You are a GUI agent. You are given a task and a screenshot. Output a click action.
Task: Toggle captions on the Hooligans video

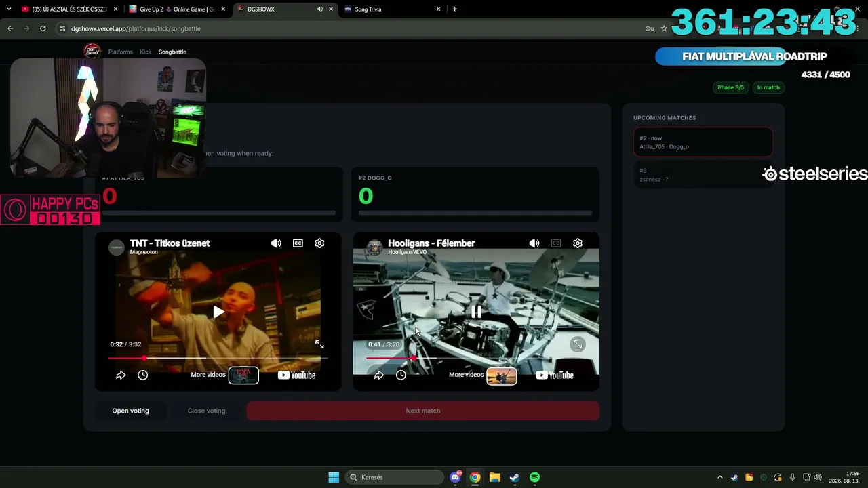(556, 243)
